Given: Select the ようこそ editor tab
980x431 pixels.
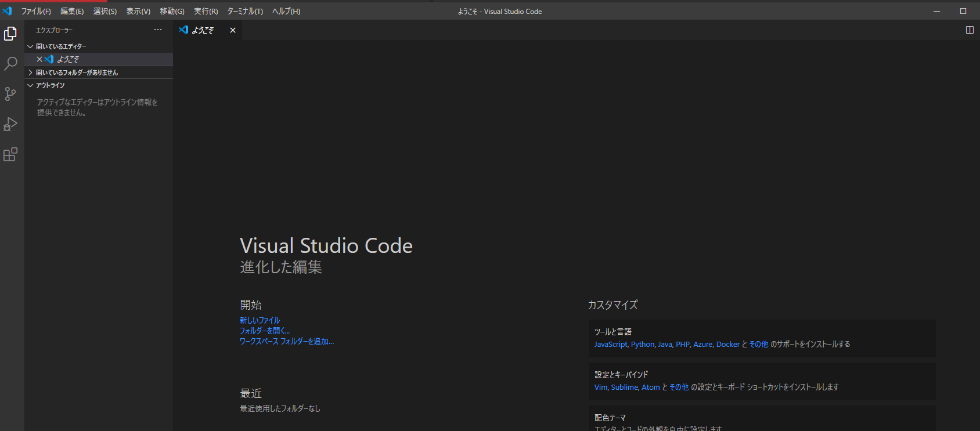Looking at the screenshot, I should point(208,30).
